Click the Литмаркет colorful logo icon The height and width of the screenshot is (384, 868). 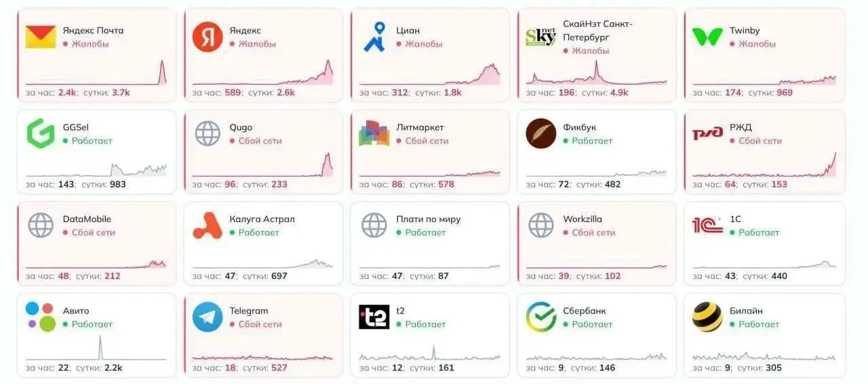(374, 133)
